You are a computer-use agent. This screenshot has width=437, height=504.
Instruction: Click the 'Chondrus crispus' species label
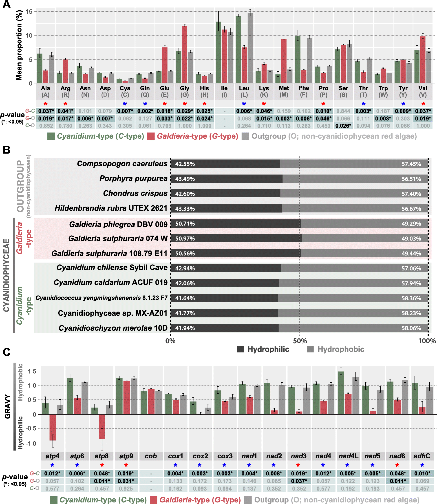coord(135,193)
